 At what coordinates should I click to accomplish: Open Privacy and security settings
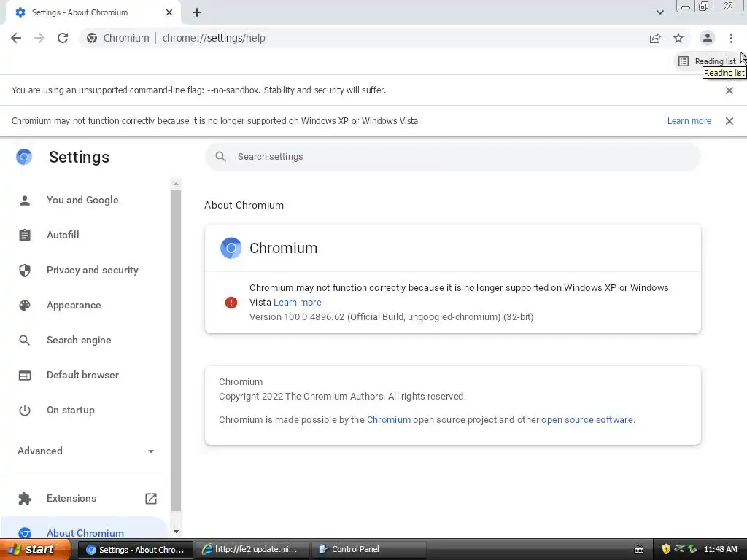[x=93, y=270]
